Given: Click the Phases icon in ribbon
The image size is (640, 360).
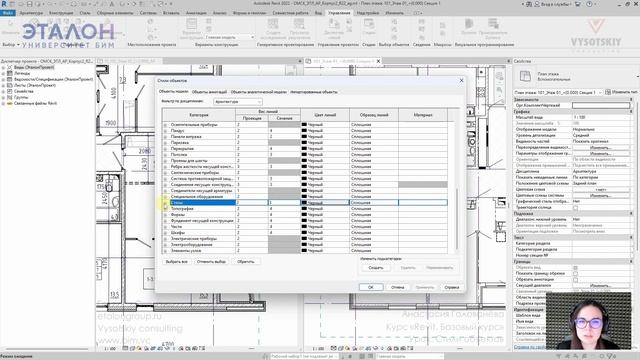Looking at the screenshot, I should click(x=369, y=25).
